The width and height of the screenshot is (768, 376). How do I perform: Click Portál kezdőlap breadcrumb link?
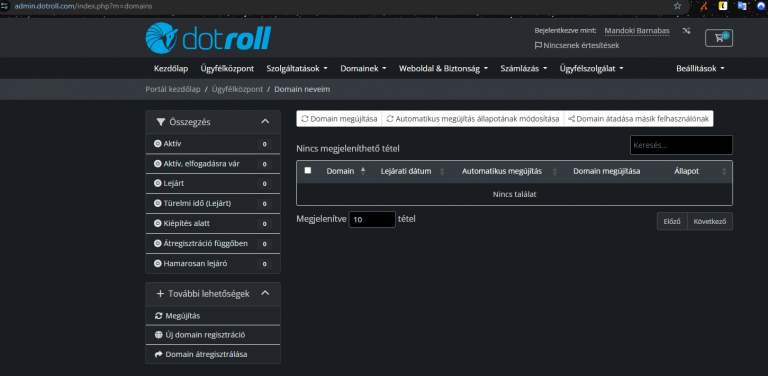173,90
